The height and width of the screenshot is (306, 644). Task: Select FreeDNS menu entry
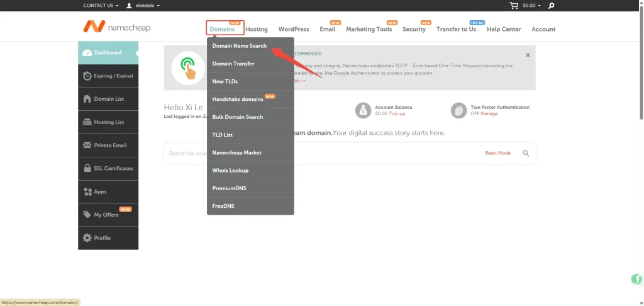250,206
